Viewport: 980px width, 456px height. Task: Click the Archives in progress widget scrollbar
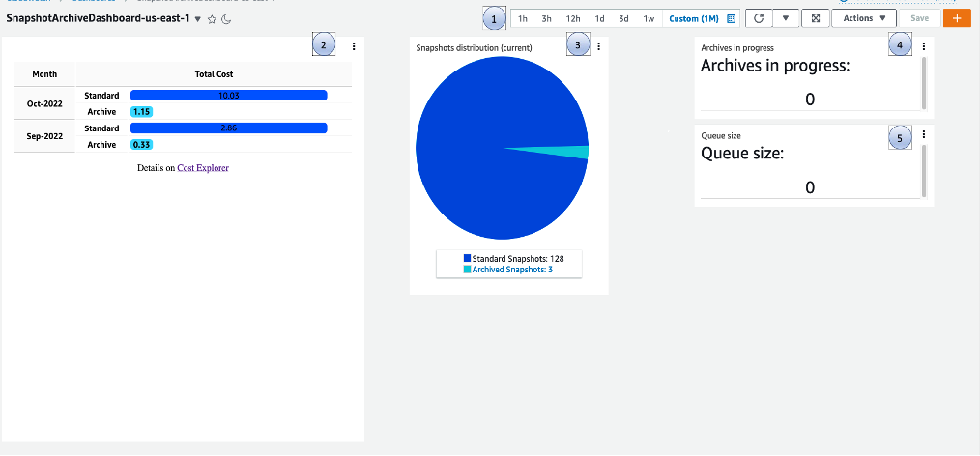[x=924, y=83]
